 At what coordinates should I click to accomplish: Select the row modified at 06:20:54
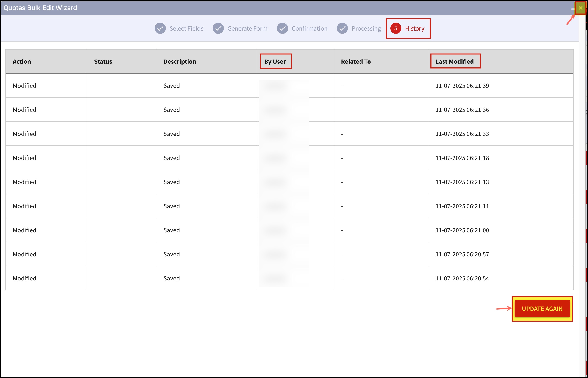click(x=462, y=278)
